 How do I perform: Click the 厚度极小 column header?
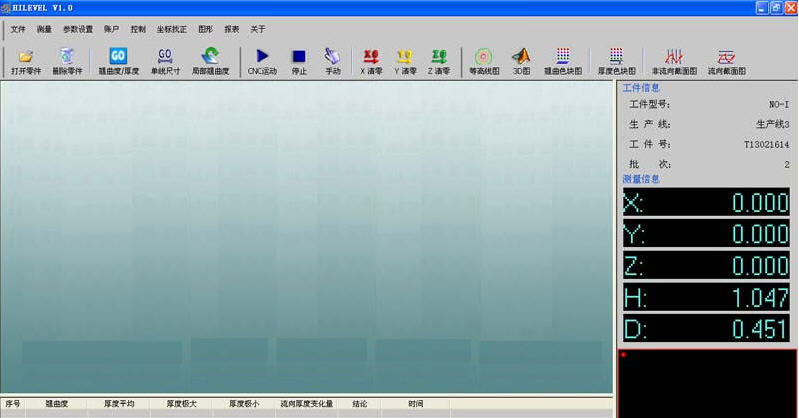244,404
